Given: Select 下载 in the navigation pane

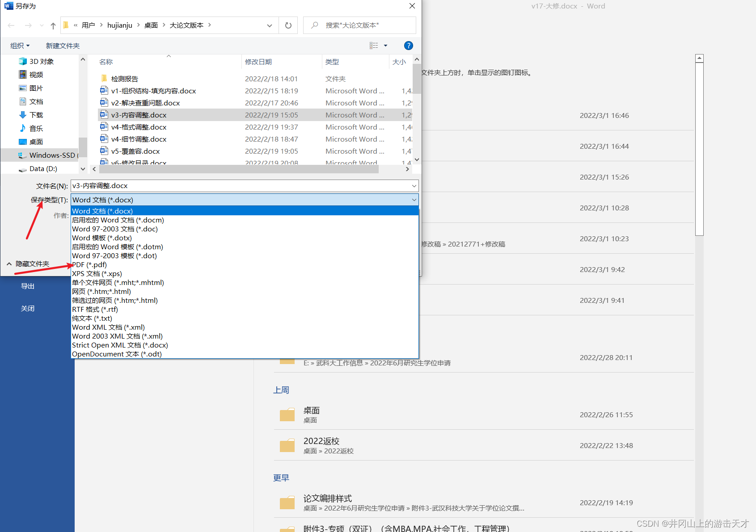Looking at the screenshot, I should [31, 115].
